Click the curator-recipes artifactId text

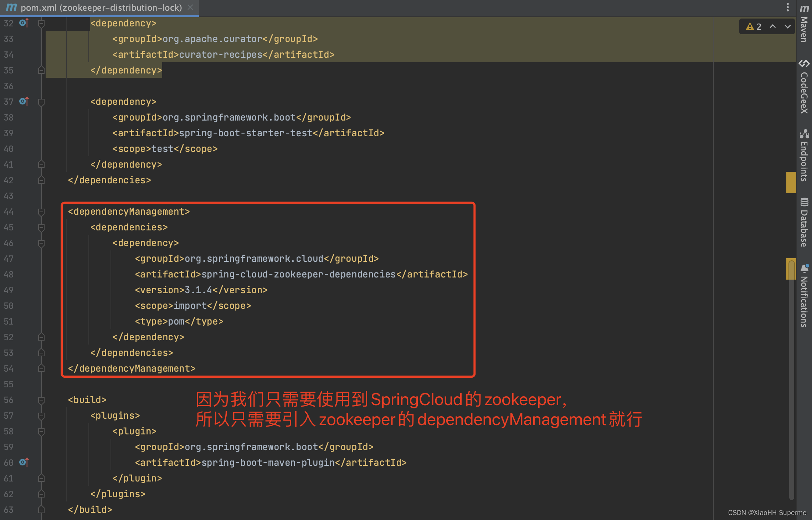click(221, 55)
